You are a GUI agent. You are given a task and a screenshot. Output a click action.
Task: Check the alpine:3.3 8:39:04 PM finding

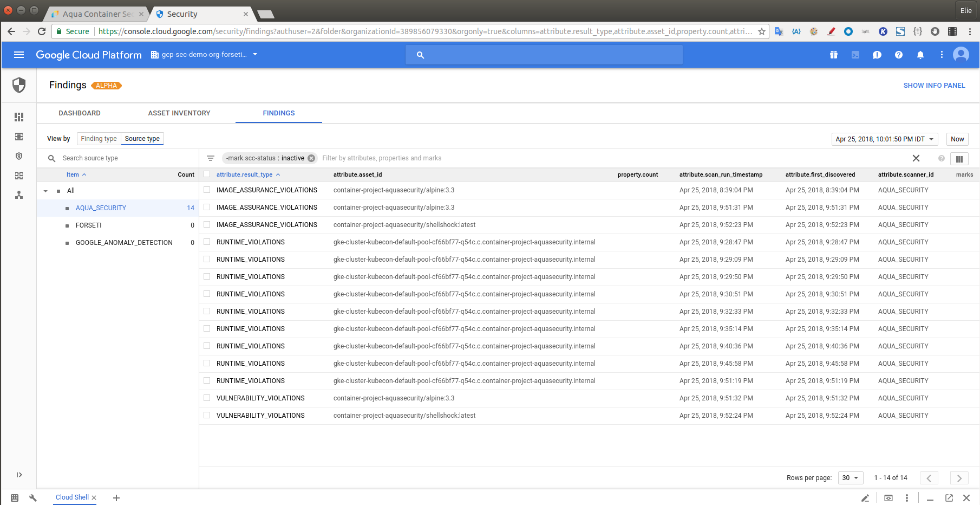pyautogui.click(x=207, y=190)
